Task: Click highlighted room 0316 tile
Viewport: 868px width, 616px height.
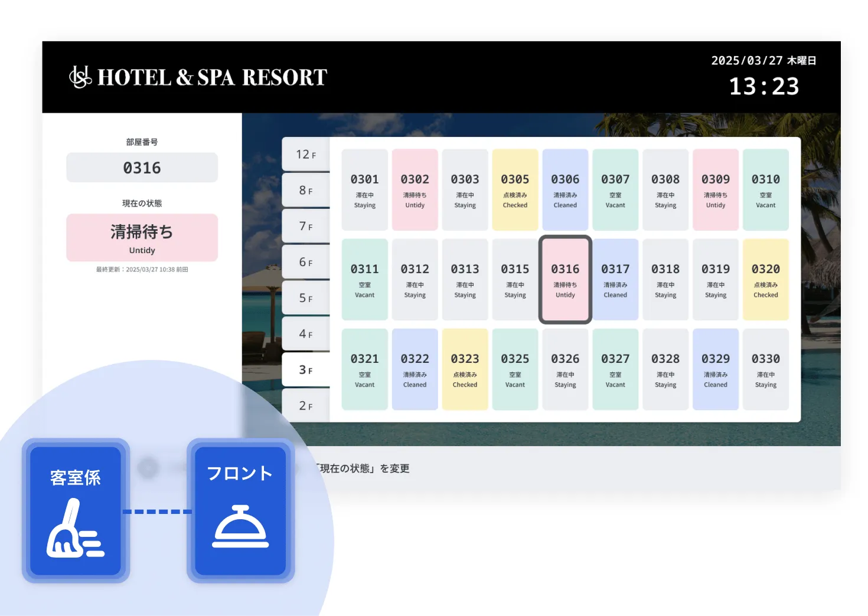Action: [565, 280]
